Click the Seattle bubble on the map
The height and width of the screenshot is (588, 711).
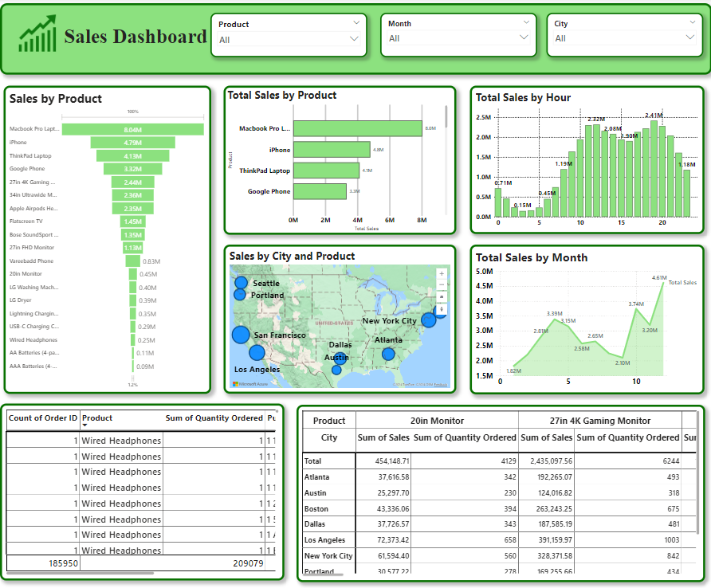[242, 281]
